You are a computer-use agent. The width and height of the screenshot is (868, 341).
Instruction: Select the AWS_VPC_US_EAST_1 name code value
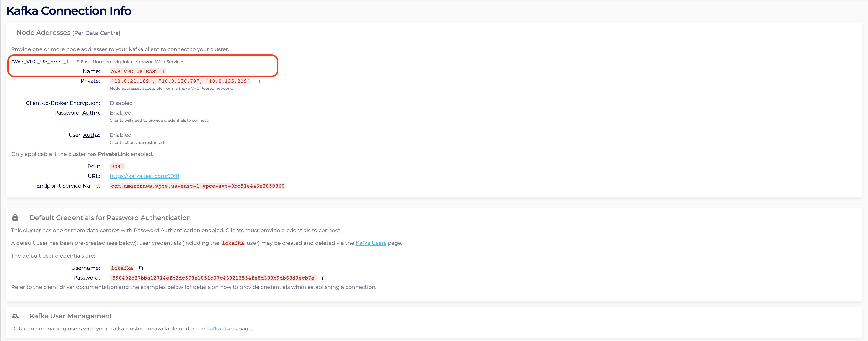click(x=138, y=72)
